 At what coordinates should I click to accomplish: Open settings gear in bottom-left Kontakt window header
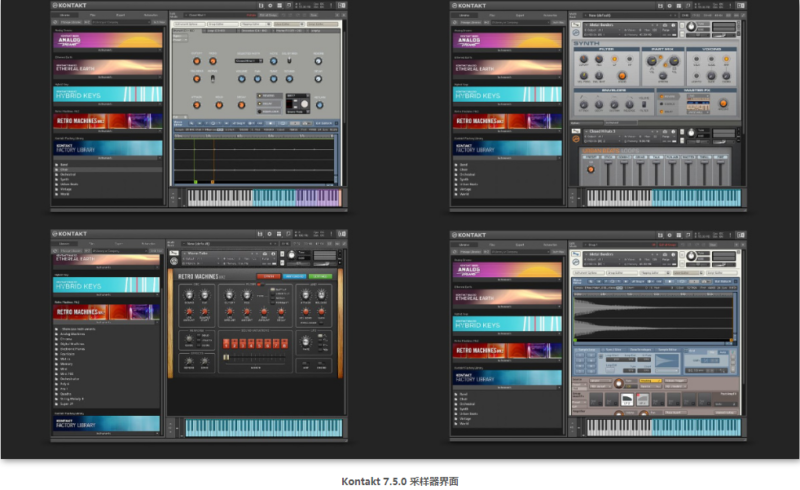[x=269, y=234]
